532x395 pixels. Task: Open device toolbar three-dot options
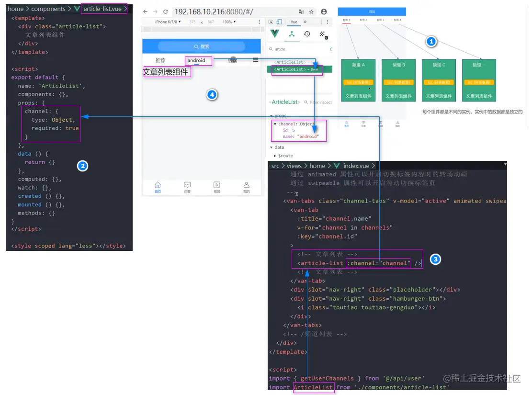(x=259, y=22)
